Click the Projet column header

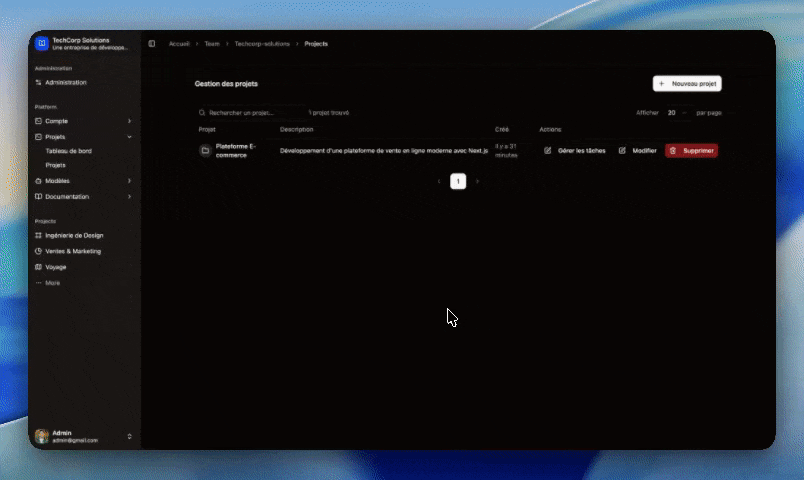207,130
